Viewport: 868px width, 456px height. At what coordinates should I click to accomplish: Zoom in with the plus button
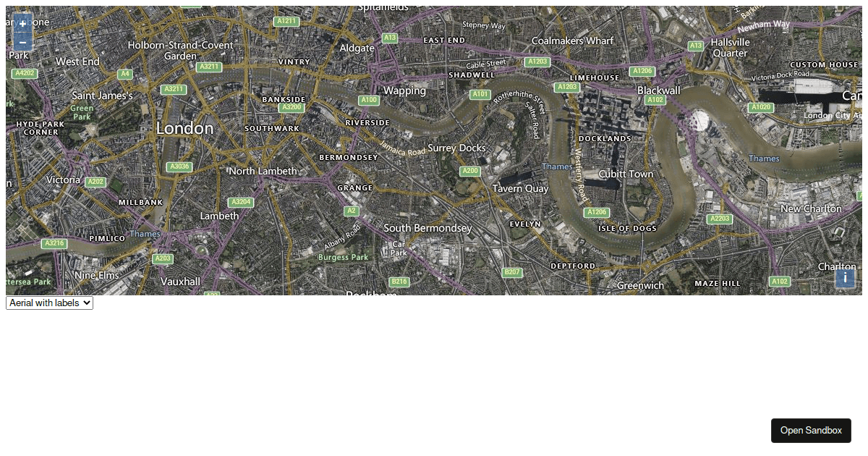22,24
